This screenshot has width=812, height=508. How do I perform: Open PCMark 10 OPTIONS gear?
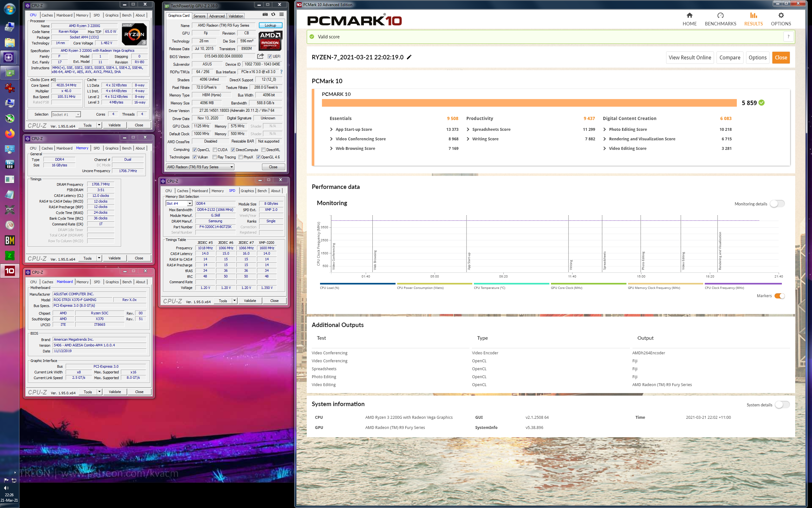(x=781, y=19)
